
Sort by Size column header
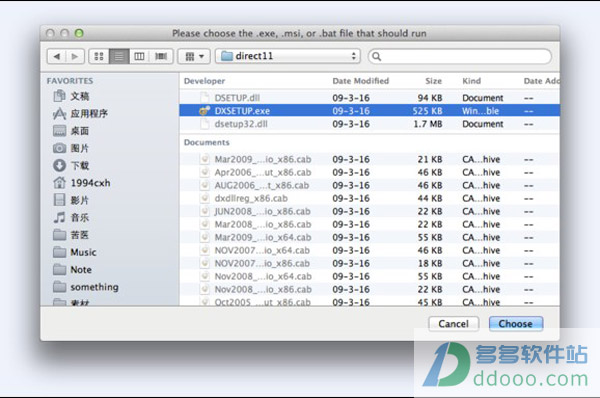[x=433, y=81]
